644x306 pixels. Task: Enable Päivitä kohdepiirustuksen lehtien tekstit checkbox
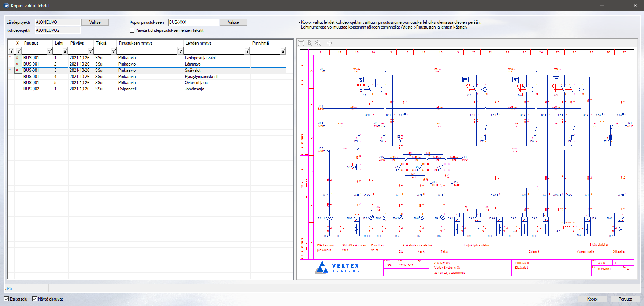pyautogui.click(x=132, y=30)
